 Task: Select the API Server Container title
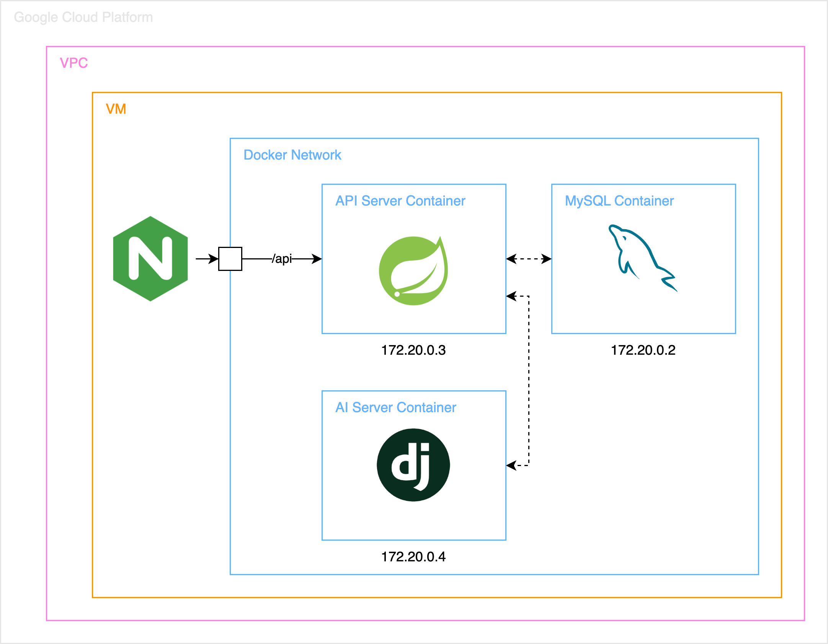(x=400, y=201)
